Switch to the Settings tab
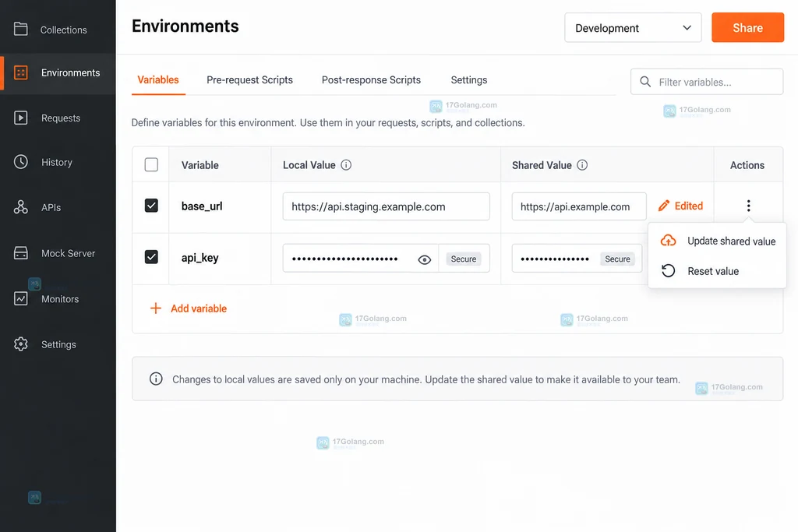 coord(469,80)
